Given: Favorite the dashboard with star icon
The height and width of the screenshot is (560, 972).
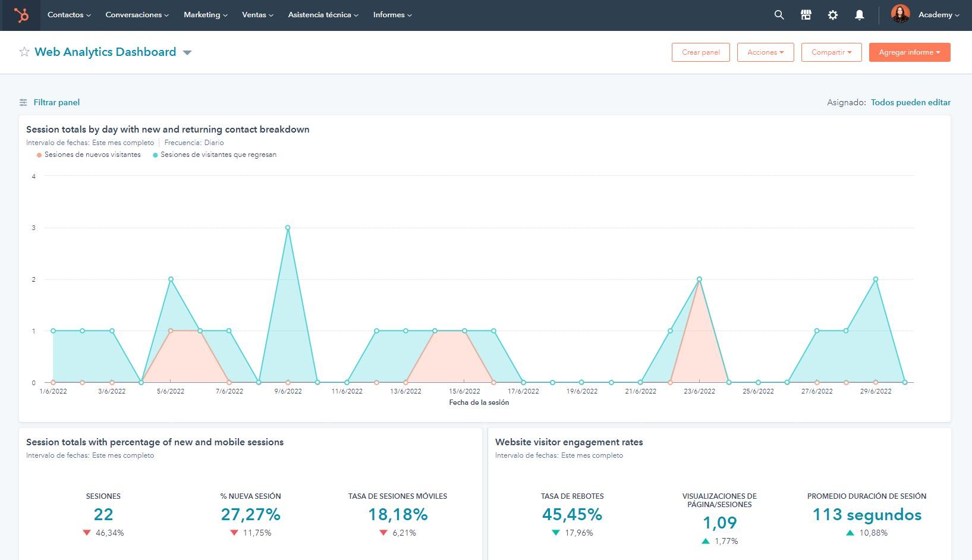Looking at the screenshot, I should [x=24, y=52].
